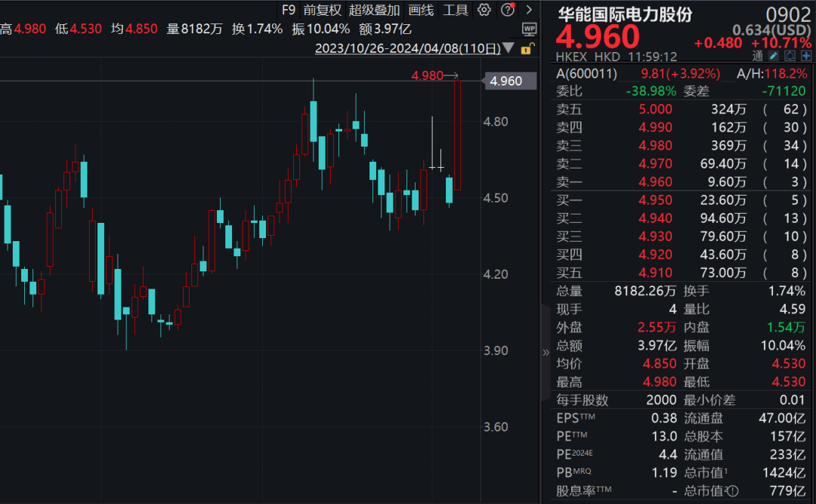Click the tall red candlestick at latest day
The image size is (816, 504).
(457, 135)
